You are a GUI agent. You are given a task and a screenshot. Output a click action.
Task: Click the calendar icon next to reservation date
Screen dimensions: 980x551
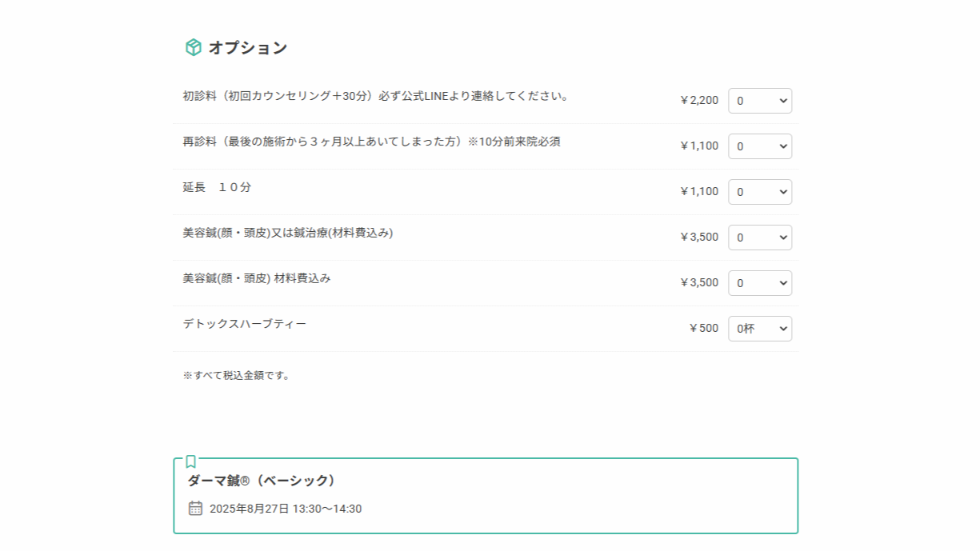(195, 508)
